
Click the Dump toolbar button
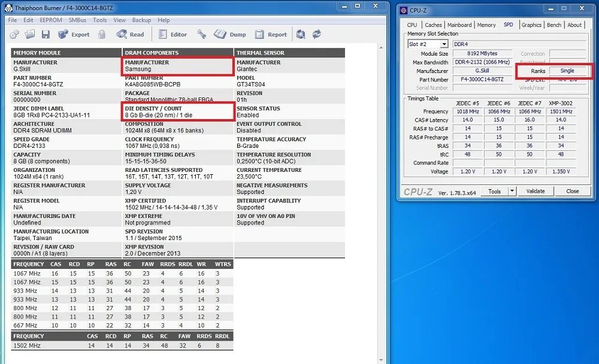(x=230, y=34)
